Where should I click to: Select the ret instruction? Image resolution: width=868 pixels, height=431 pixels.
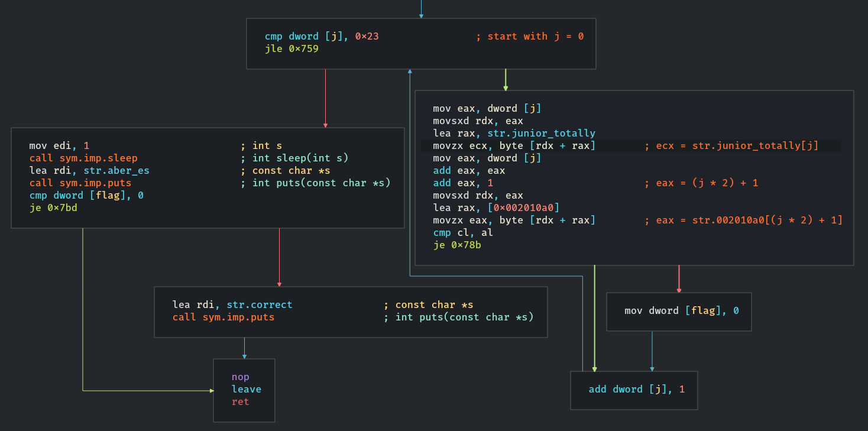(240, 402)
